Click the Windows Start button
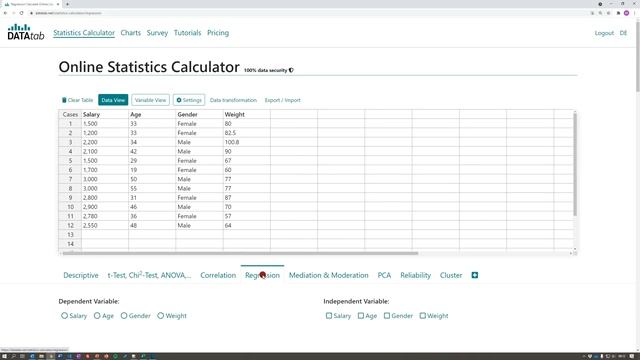Viewport: 640px width, 360px height. (x=4, y=356)
